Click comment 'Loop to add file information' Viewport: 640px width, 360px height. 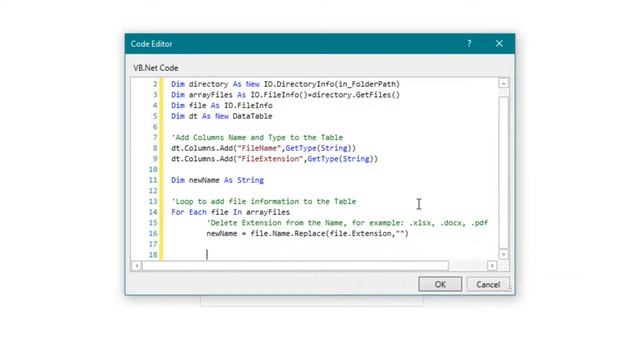point(264,201)
